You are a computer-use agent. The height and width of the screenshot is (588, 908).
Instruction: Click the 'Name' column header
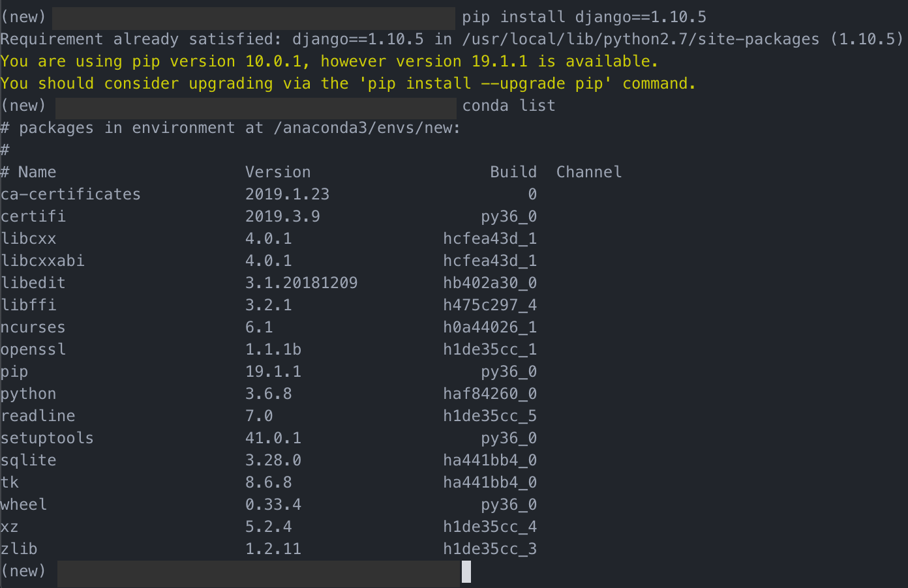(x=37, y=172)
